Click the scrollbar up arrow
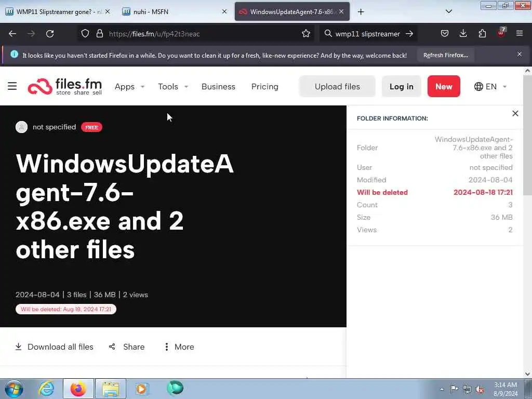The width and height of the screenshot is (532, 399). coord(527,71)
